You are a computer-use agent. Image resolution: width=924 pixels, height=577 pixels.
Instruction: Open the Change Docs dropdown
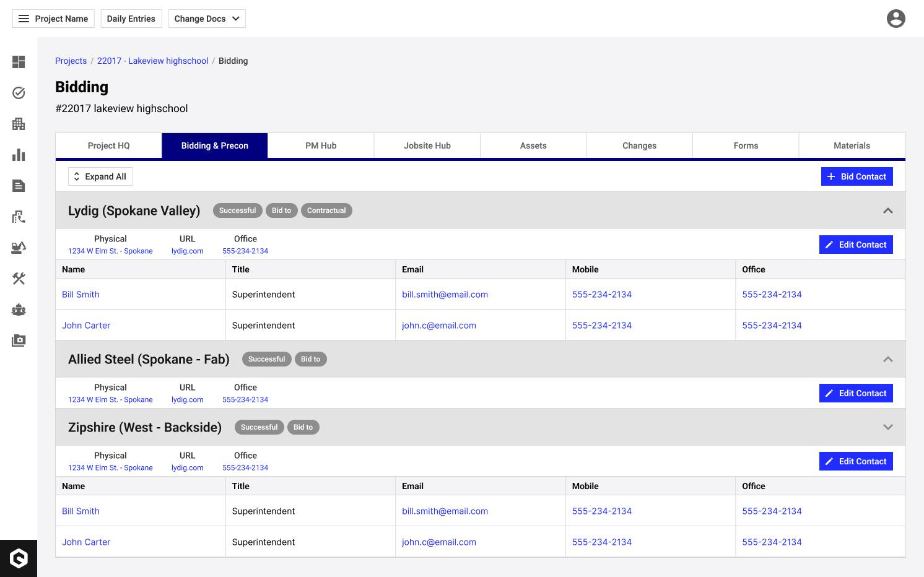(x=206, y=19)
